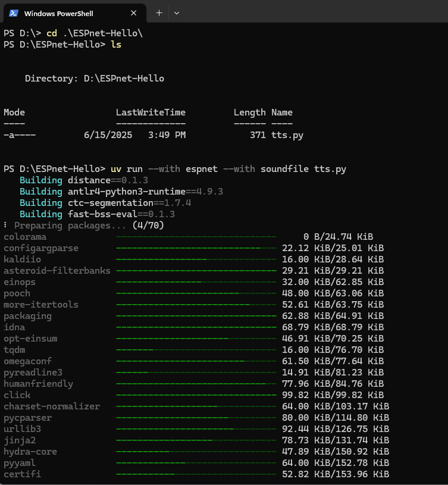
Task: Click the 'Building distance==0.1.3' line
Action: (84, 180)
